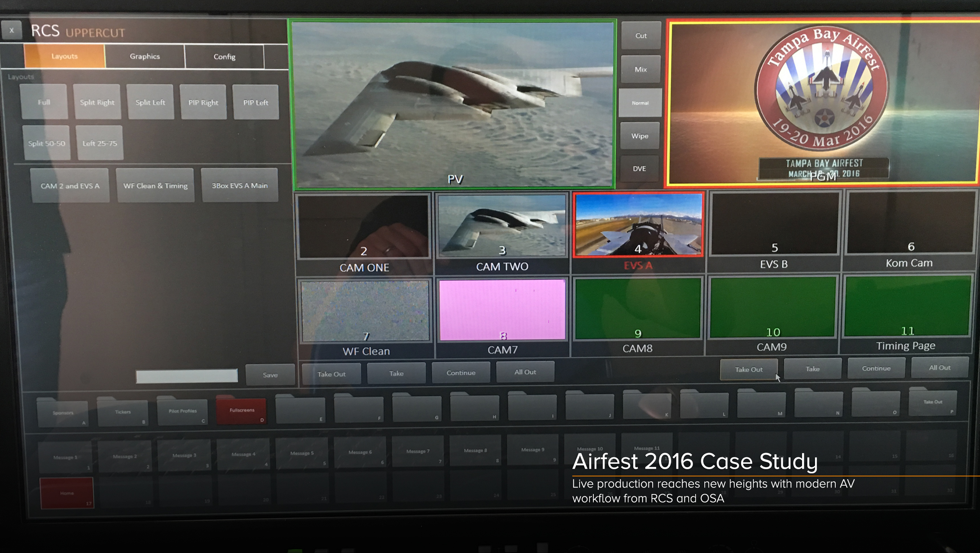Click Take in group below Timing Page

812,368
